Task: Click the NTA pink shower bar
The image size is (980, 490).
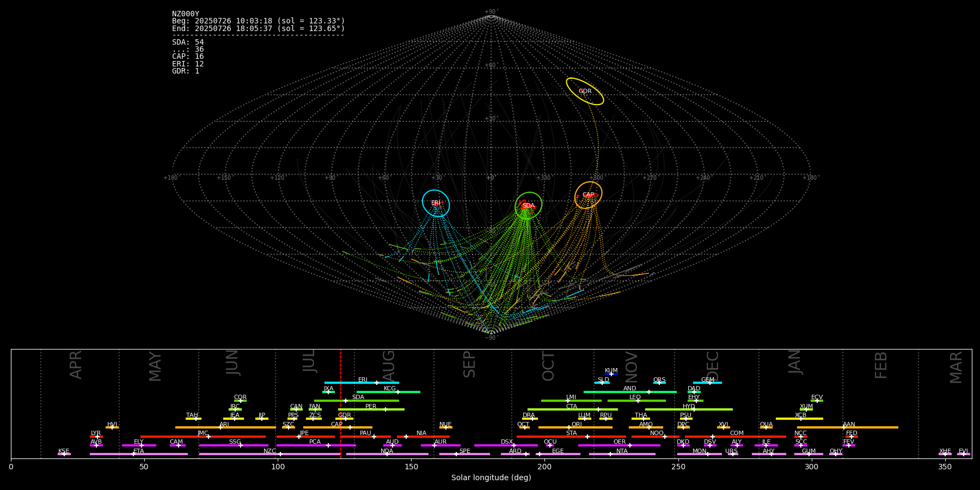Action: point(622,454)
